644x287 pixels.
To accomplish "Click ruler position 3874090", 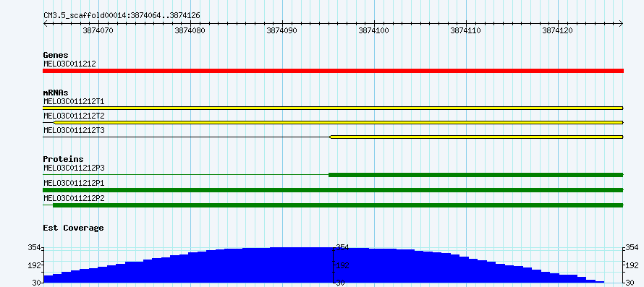I will click(x=281, y=30).
